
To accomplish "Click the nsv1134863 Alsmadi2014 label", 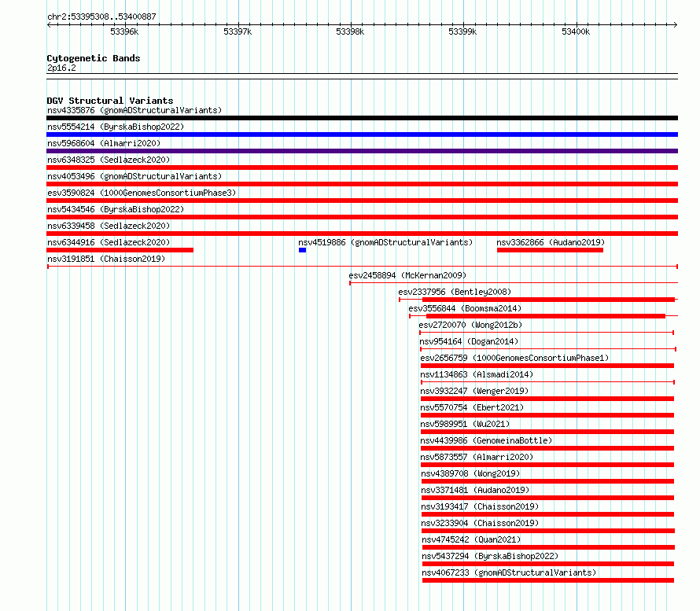I will [x=477, y=374].
